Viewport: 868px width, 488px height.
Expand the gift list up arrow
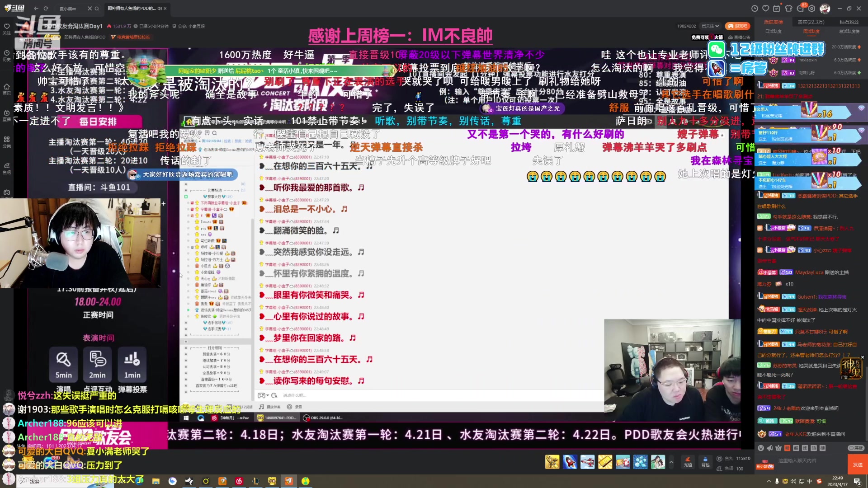click(x=671, y=462)
